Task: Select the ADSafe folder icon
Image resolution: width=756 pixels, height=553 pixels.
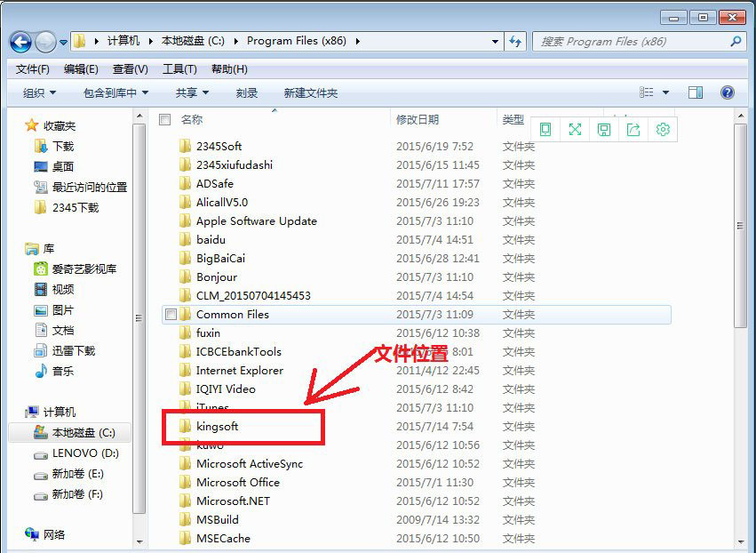Action: click(185, 183)
